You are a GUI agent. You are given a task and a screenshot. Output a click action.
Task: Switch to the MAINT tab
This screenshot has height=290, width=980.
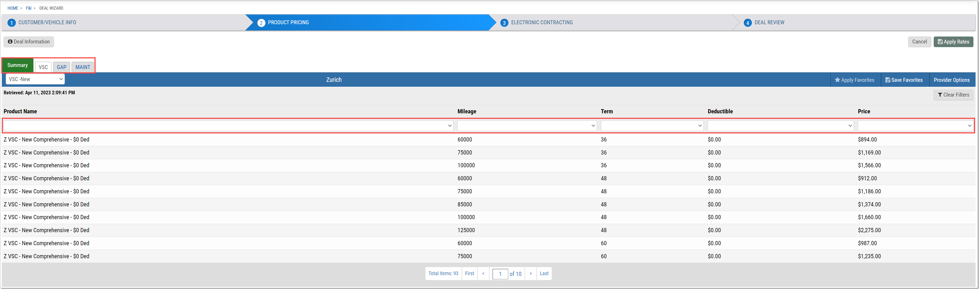coord(83,67)
